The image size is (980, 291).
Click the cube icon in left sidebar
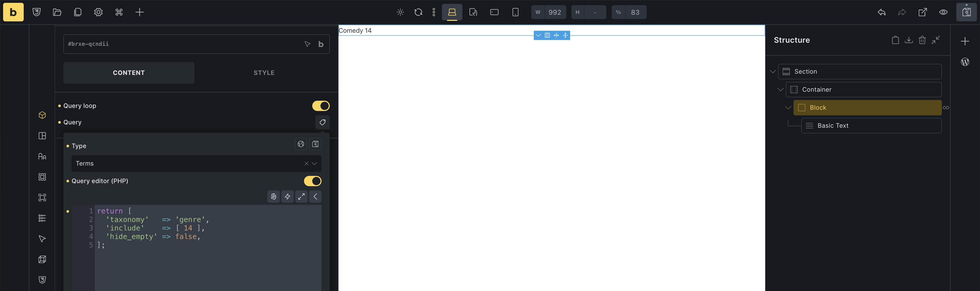42,115
